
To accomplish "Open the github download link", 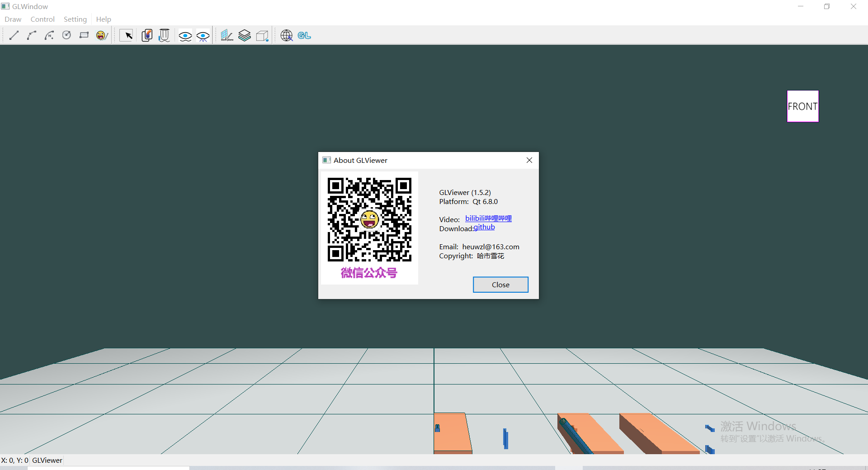I will tap(484, 227).
